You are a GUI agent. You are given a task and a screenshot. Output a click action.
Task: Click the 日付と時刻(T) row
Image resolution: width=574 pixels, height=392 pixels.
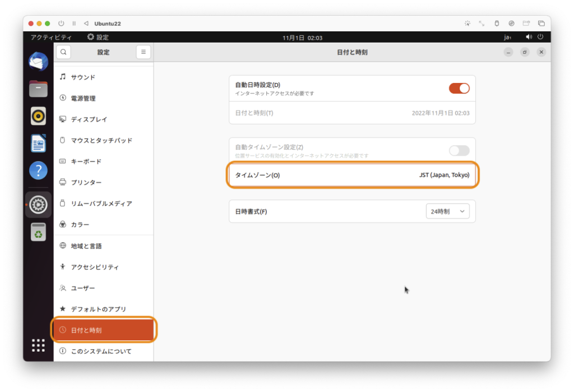(x=352, y=113)
